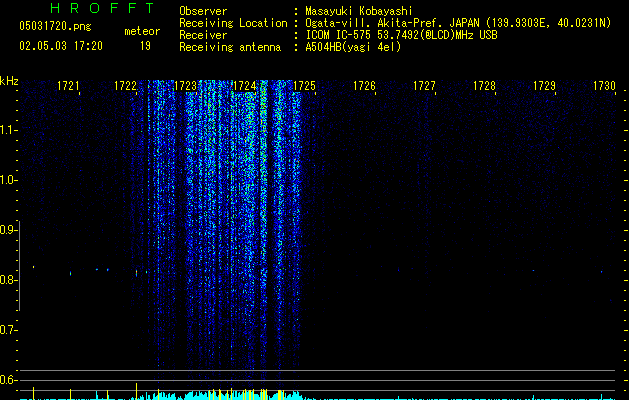Select the ICOM IC-575 receiver details

tap(401, 35)
